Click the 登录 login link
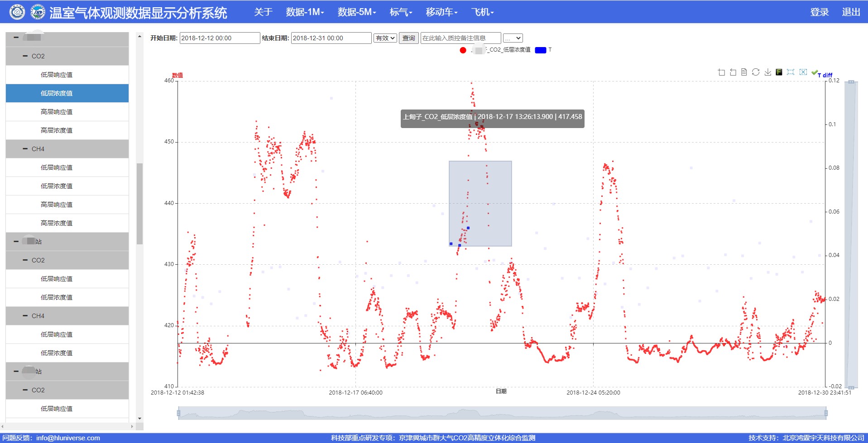868x443 pixels. (819, 12)
